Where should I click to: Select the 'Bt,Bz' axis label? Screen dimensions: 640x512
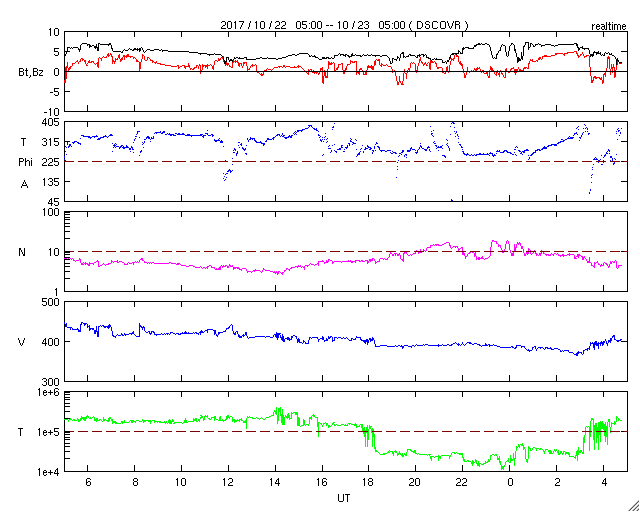click(x=31, y=73)
